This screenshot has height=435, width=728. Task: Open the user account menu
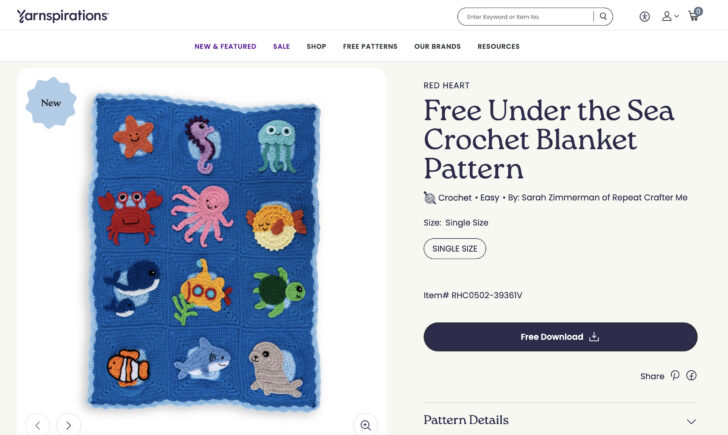point(668,17)
